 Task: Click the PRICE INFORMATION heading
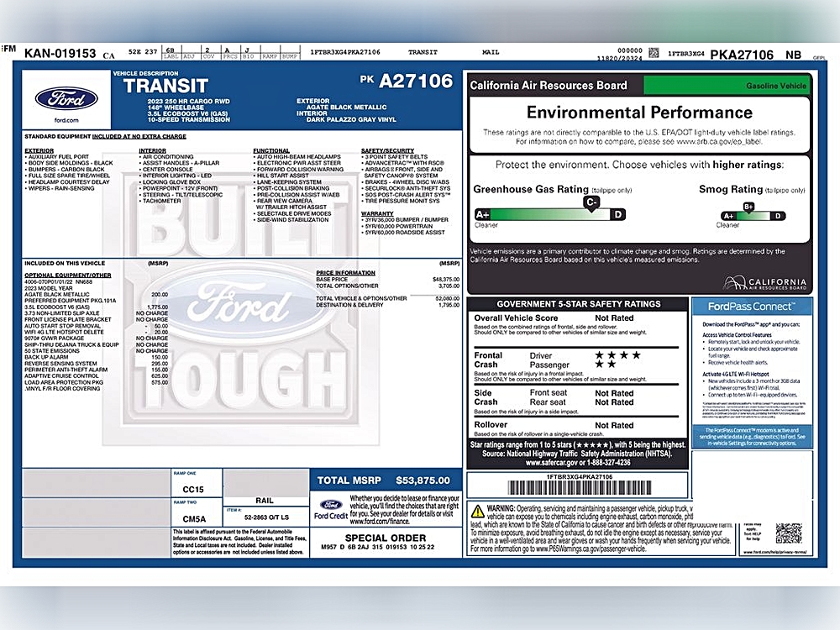tap(345, 273)
